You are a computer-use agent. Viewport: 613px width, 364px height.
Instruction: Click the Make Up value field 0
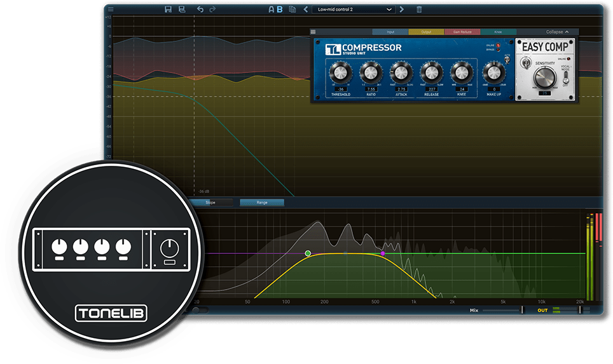(493, 89)
